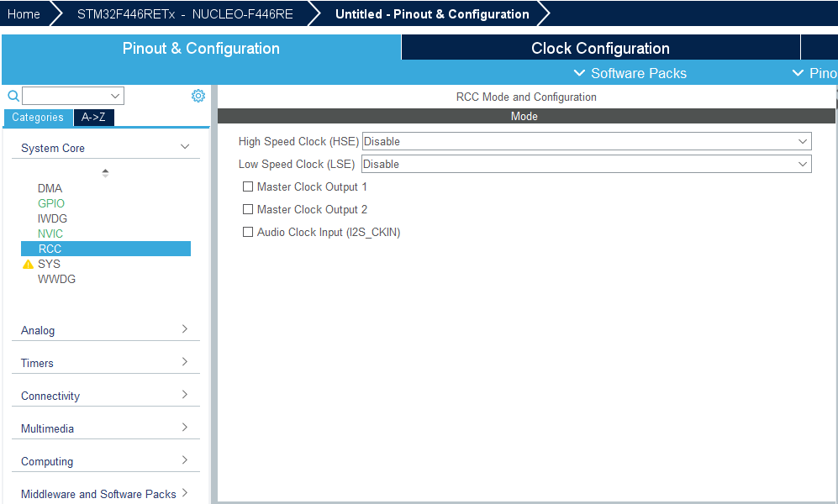Switch to the Clock Configuration tab
838x504 pixels.
point(599,47)
